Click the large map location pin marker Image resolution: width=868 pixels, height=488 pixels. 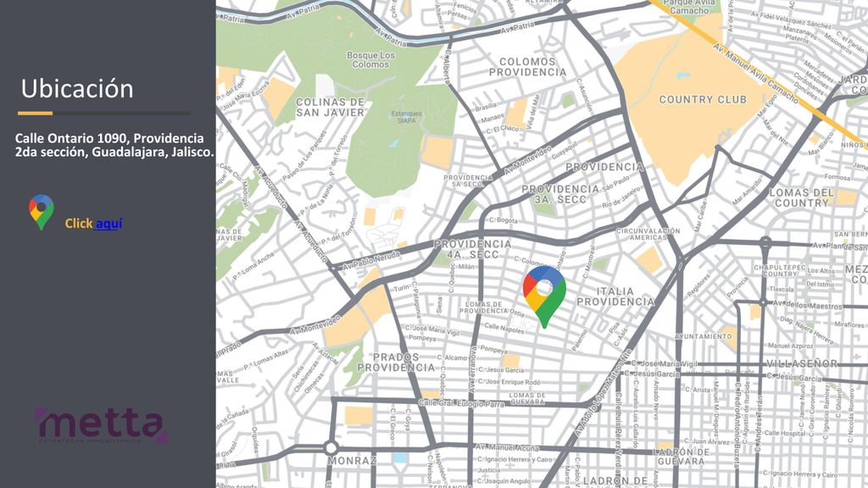544,297
